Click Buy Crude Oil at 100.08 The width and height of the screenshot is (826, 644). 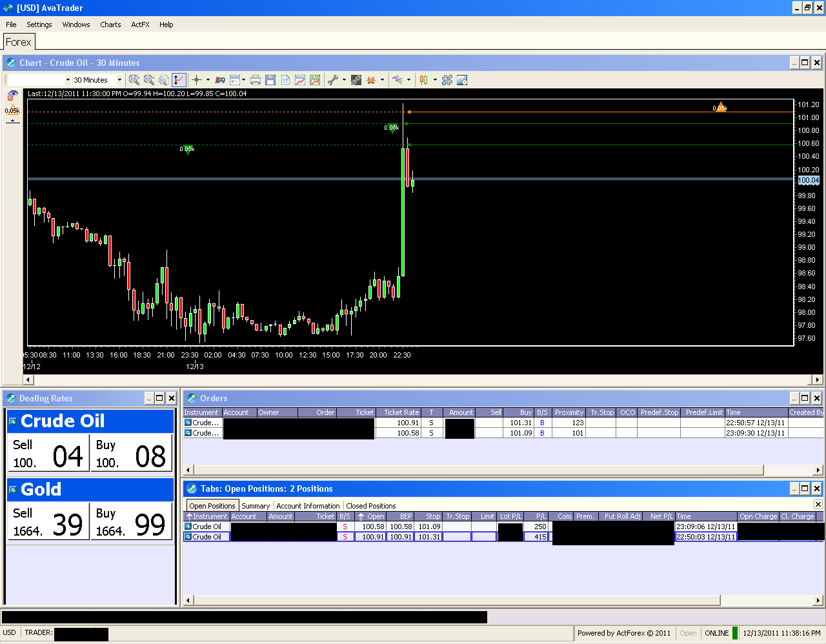click(x=131, y=453)
